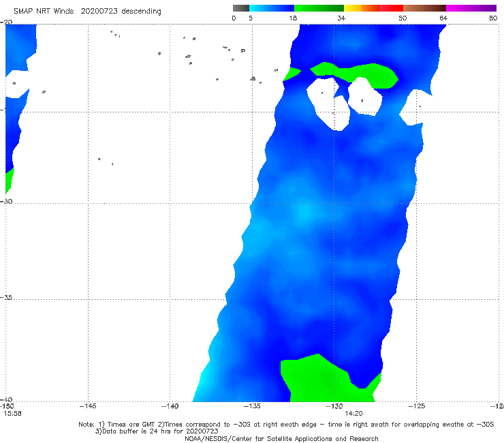Image resolution: width=504 pixels, height=443 pixels.
Task: Click the "-40" latitude axis label
Action: [x=6, y=400]
